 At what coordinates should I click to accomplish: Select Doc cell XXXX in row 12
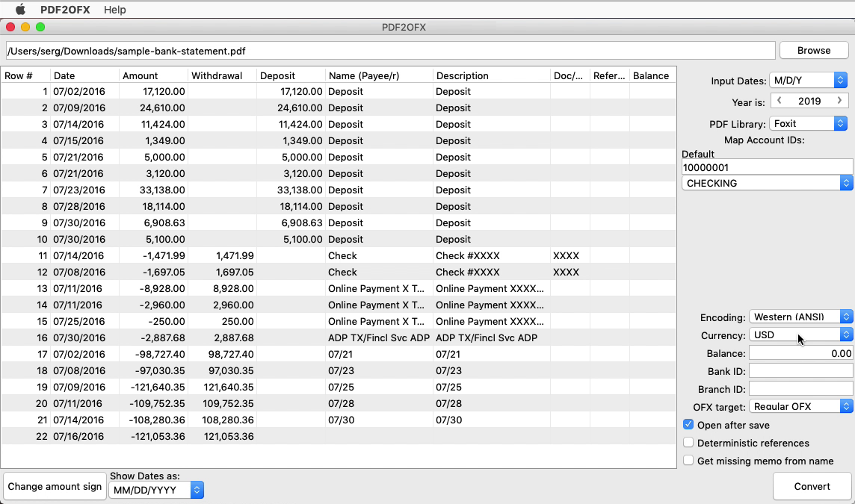pyautogui.click(x=570, y=272)
